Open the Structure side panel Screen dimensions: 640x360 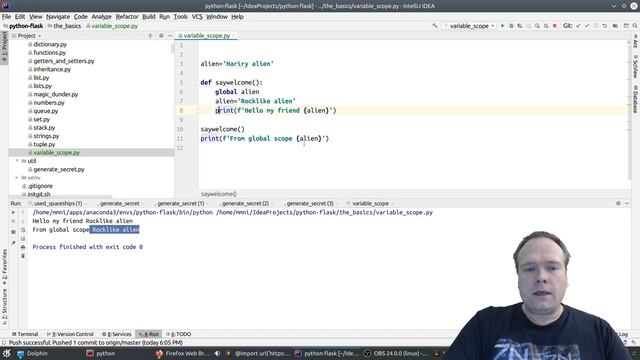[4, 306]
